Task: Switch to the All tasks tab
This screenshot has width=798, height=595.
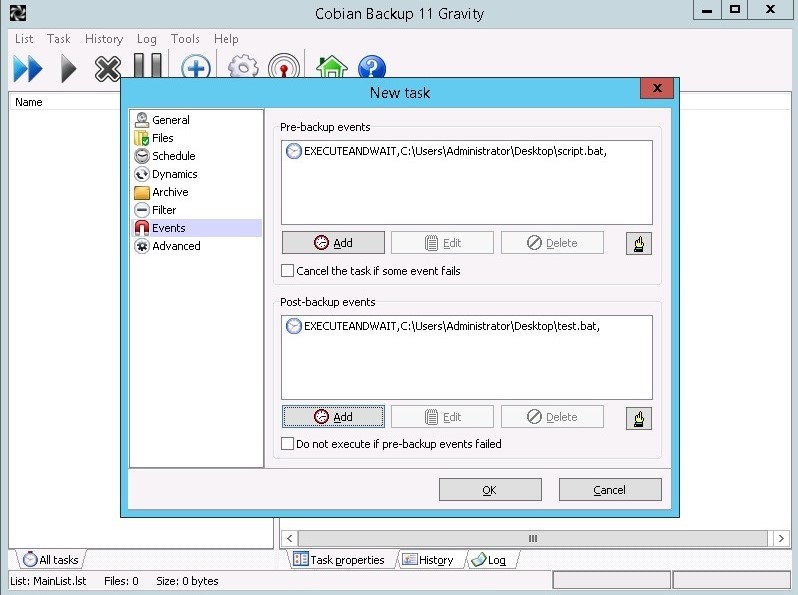Action: [x=51, y=560]
